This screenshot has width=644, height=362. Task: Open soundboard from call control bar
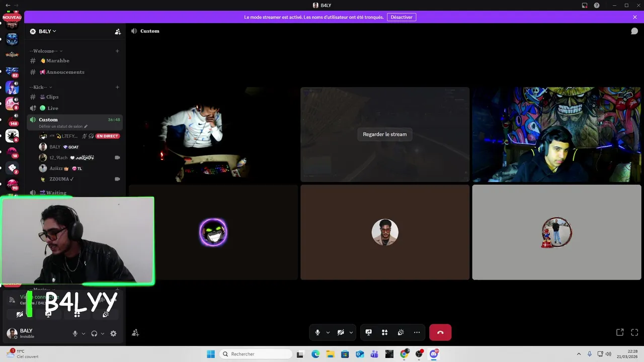coord(400,332)
